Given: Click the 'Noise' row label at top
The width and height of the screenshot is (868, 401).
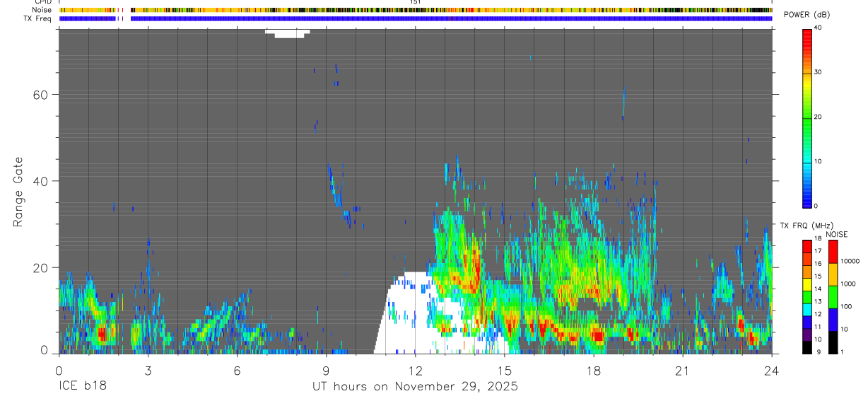Looking at the screenshot, I should [42, 10].
